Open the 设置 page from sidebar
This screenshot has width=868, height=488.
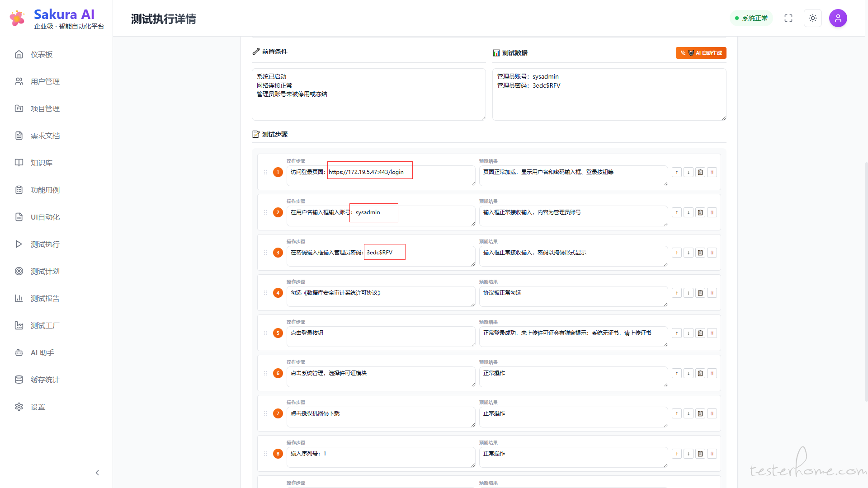pyautogui.click(x=38, y=407)
